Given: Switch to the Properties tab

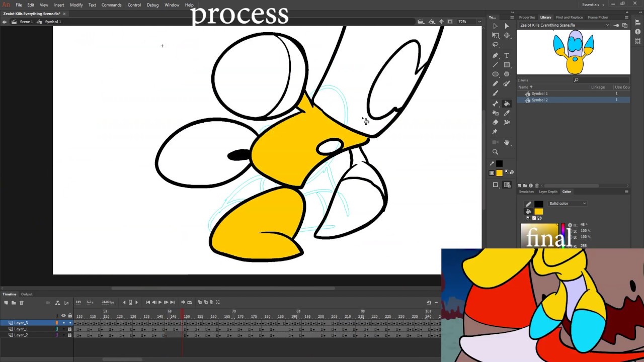Looking at the screenshot, I should [527, 17].
